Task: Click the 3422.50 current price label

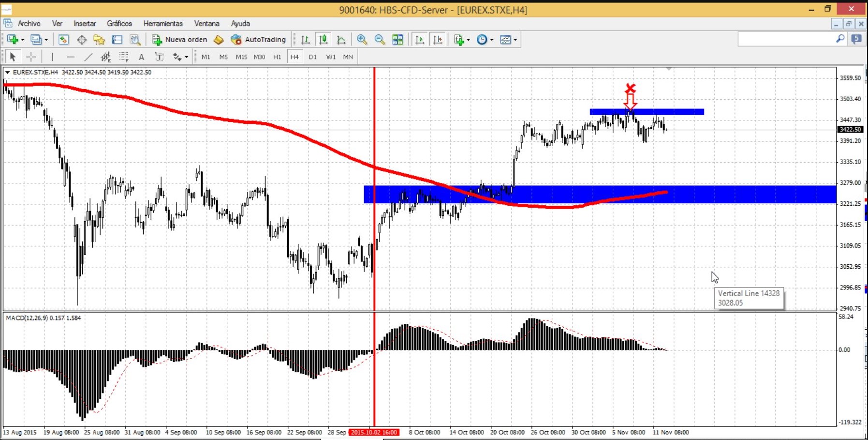Action: point(850,129)
